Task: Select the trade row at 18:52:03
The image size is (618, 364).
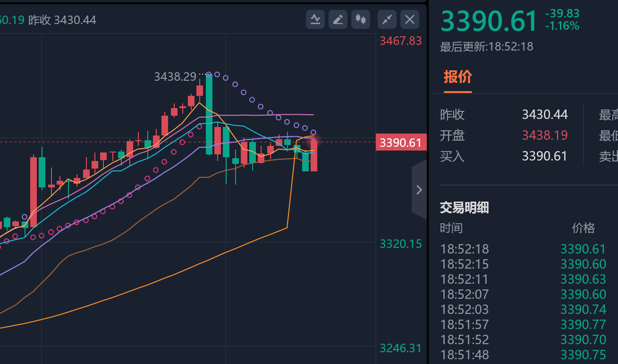Action: pos(523,309)
